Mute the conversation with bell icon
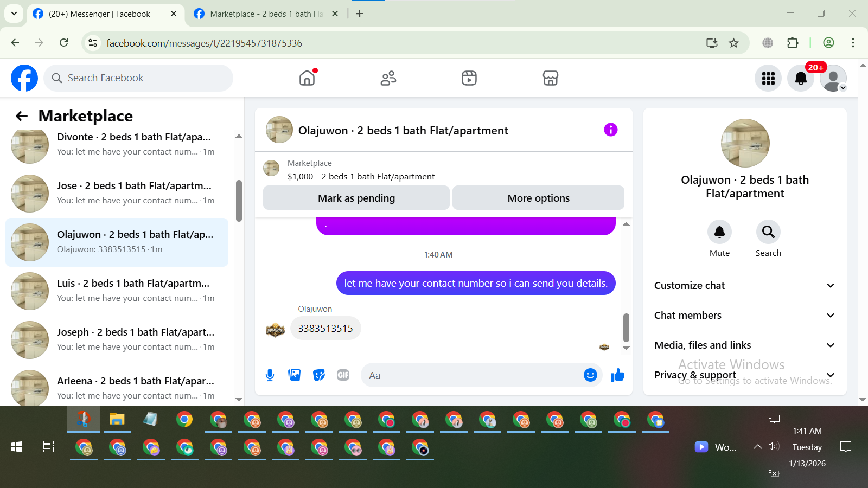The width and height of the screenshot is (868, 488). 719,232
